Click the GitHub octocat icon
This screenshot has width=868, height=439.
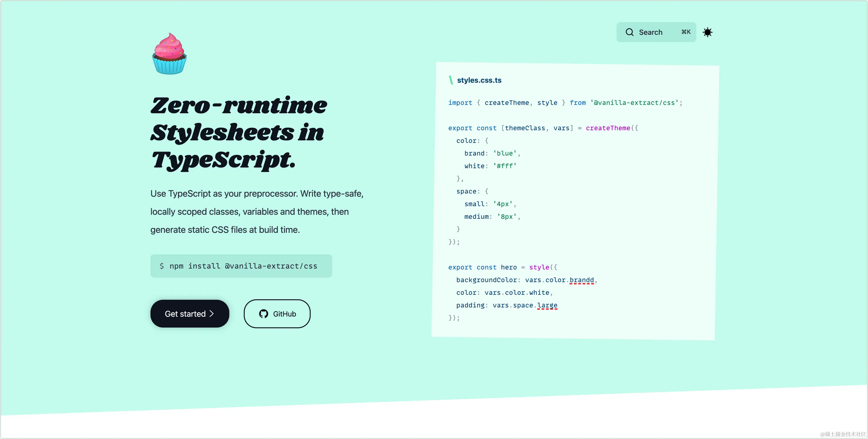click(x=263, y=314)
